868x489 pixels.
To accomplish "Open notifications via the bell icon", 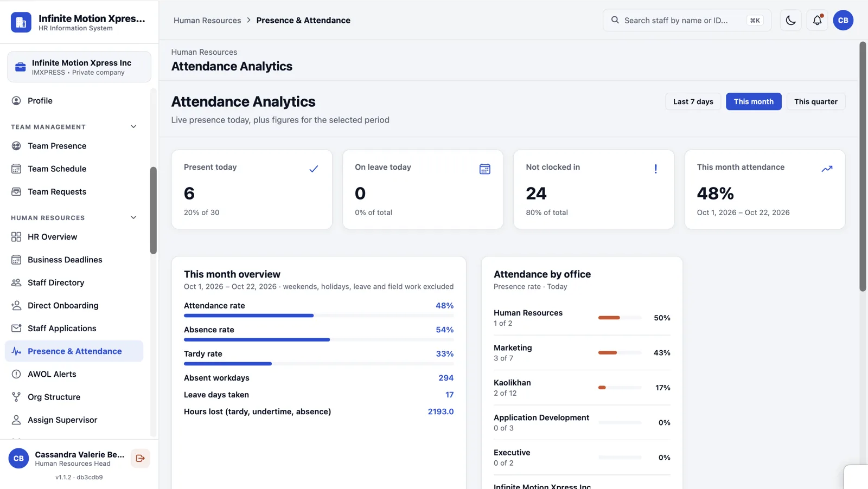I will 817,21.
